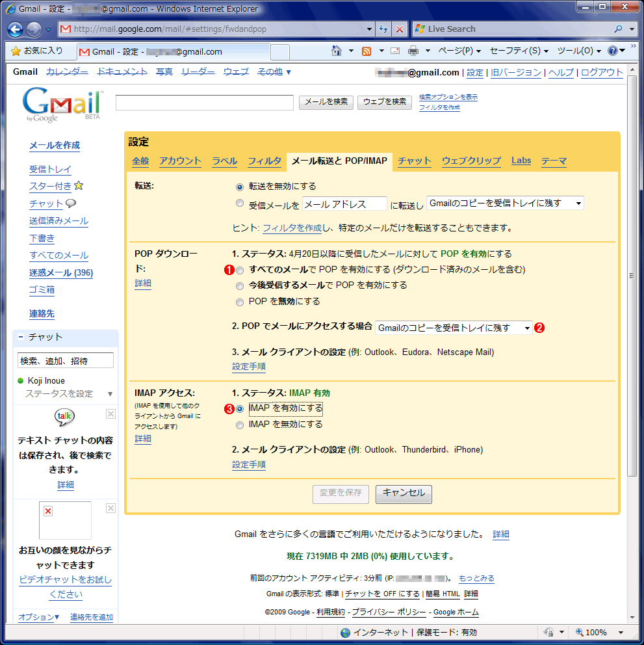Click the broken image placeholder in the sidebar
Viewport: 644px width, 645px height.
(x=65, y=520)
